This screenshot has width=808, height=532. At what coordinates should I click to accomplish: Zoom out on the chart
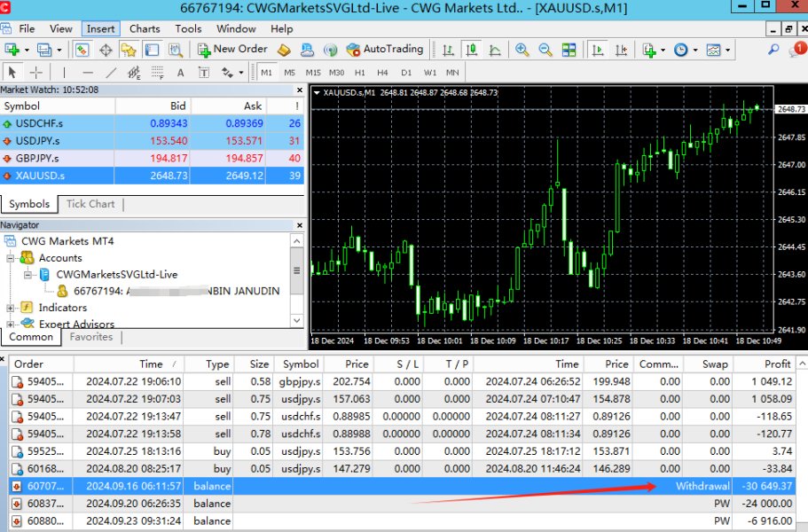(544, 50)
